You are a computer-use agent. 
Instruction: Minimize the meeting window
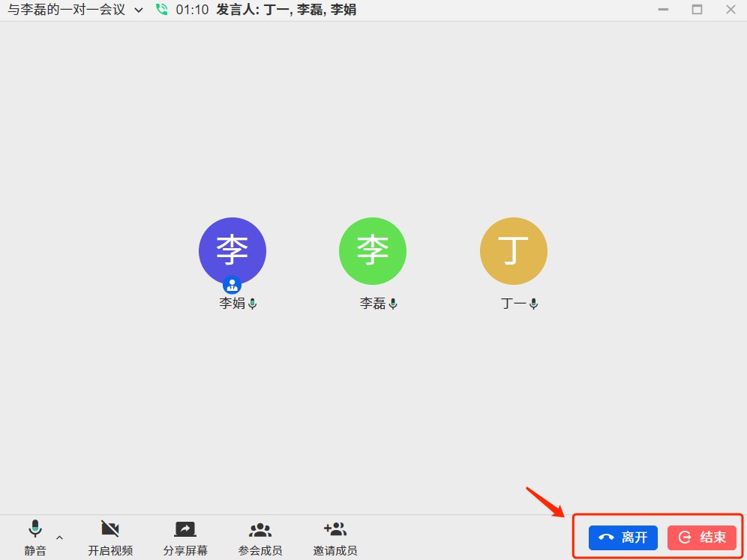663,10
